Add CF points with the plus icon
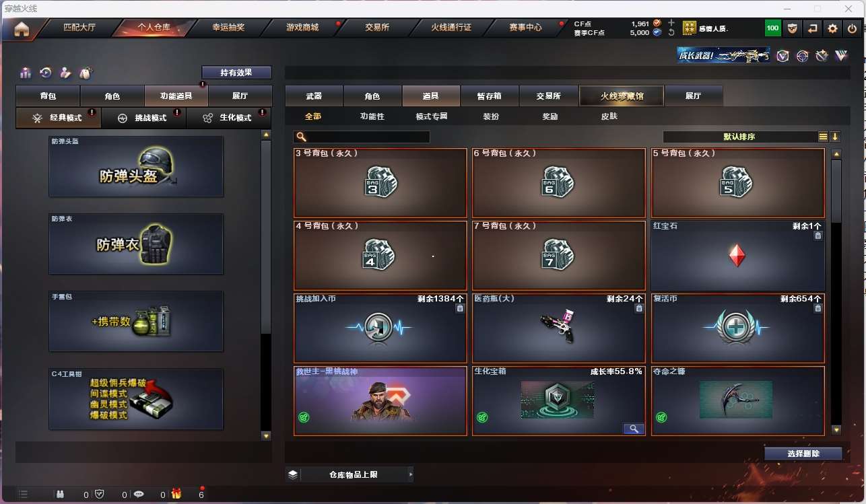Image resolution: width=866 pixels, height=504 pixels. coord(671,23)
